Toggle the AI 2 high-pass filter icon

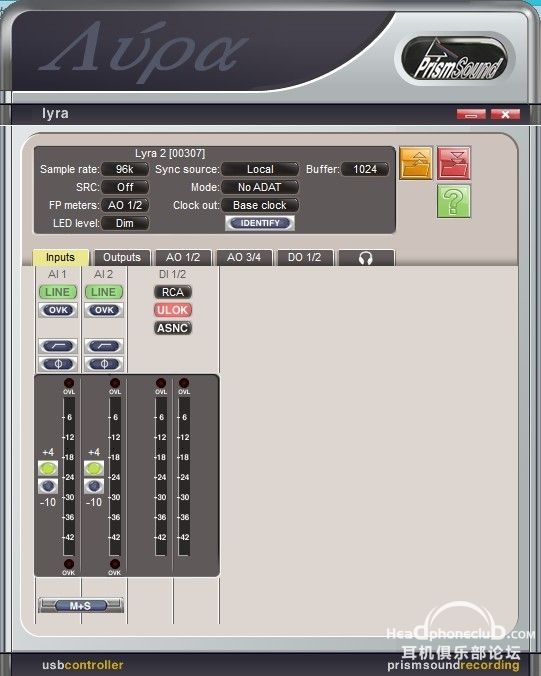pyautogui.click(x=104, y=346)
